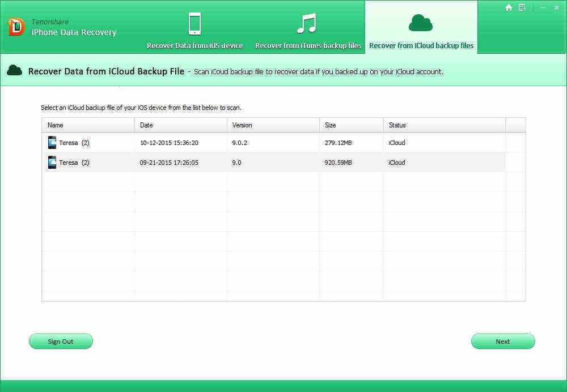Click the 'Select an iCloud backup file' instruction text
The image size is (567, 392).
141,108
